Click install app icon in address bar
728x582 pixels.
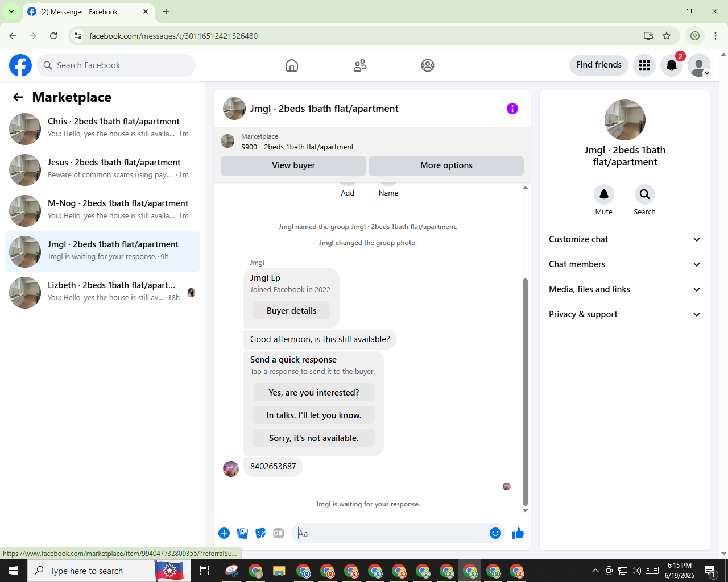coord(648,36)
